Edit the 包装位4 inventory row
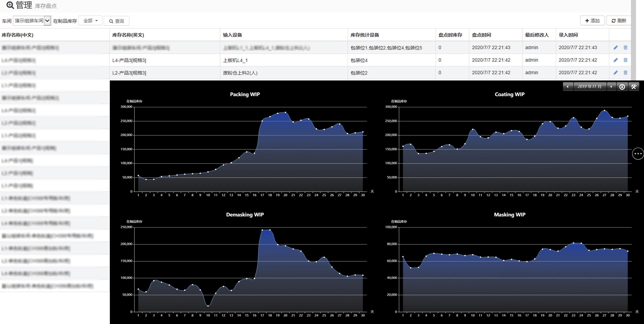This screenshot has width=644, height=324. click(x=615, y=60)
